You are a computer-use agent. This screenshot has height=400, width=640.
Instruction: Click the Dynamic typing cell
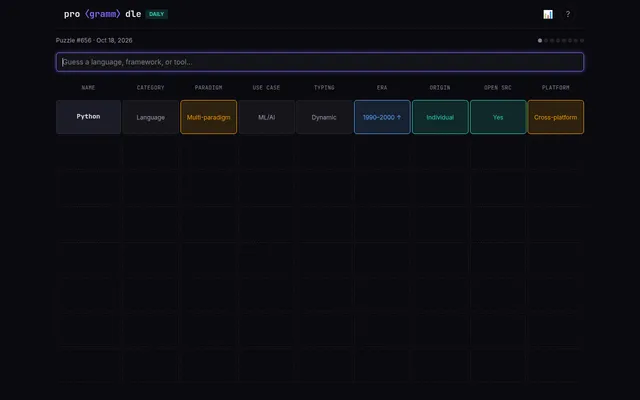324,117
